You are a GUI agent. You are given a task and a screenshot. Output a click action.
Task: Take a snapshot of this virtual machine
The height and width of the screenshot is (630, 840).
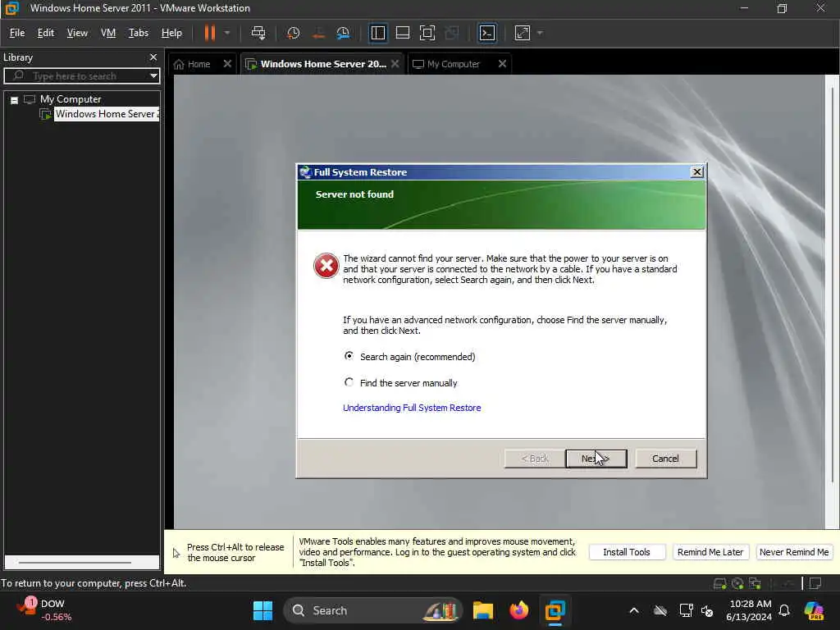(293, 33)
